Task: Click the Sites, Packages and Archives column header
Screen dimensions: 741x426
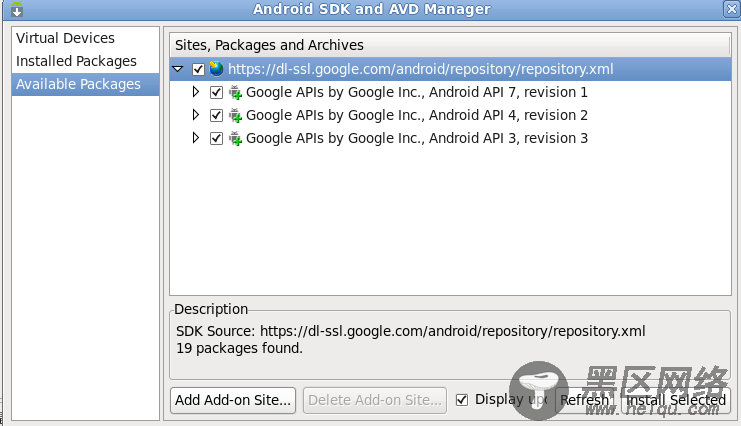Action: [x=450, y=45]
